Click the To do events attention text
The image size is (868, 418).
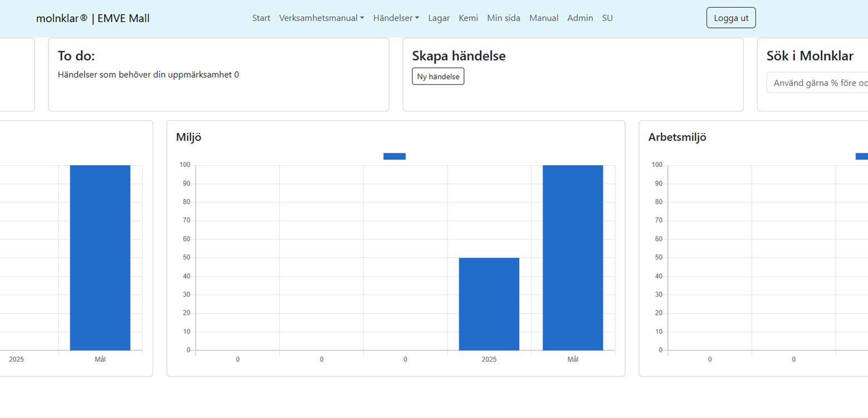(x=148, y=75)
